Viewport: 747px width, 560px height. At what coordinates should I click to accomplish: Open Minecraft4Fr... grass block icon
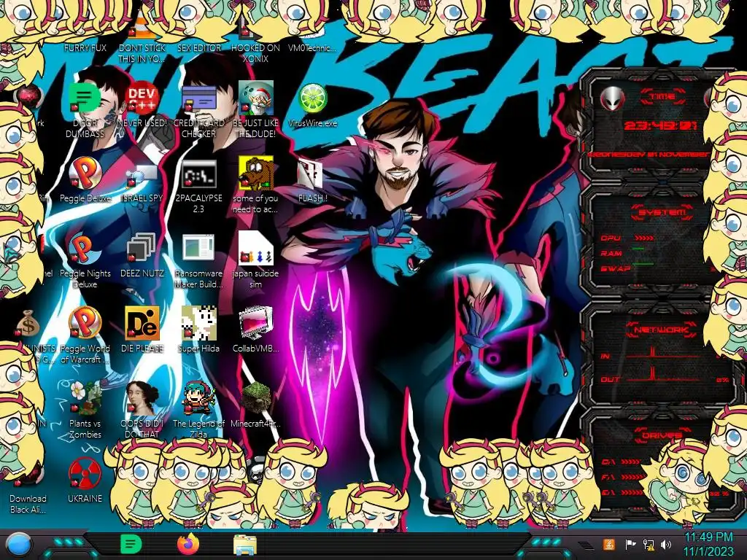256,399
